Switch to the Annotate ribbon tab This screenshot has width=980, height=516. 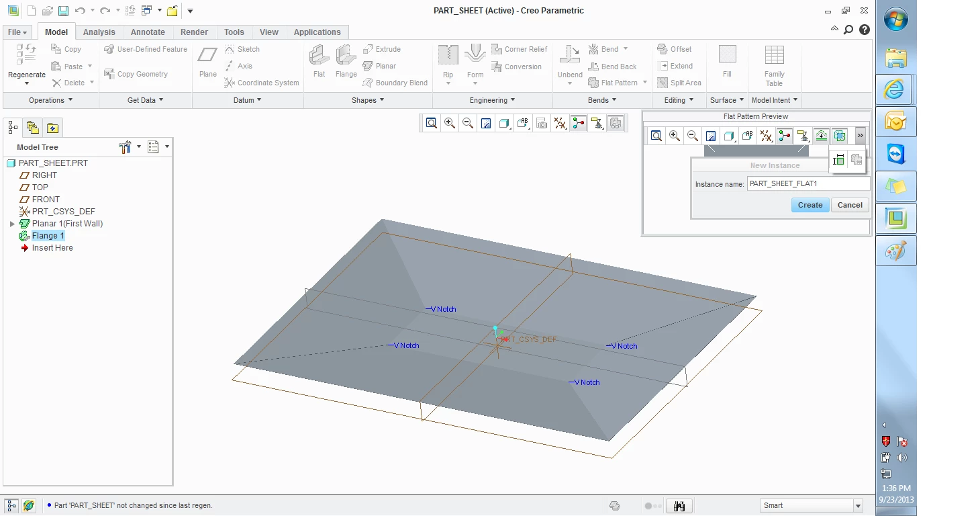coord(148,32)
